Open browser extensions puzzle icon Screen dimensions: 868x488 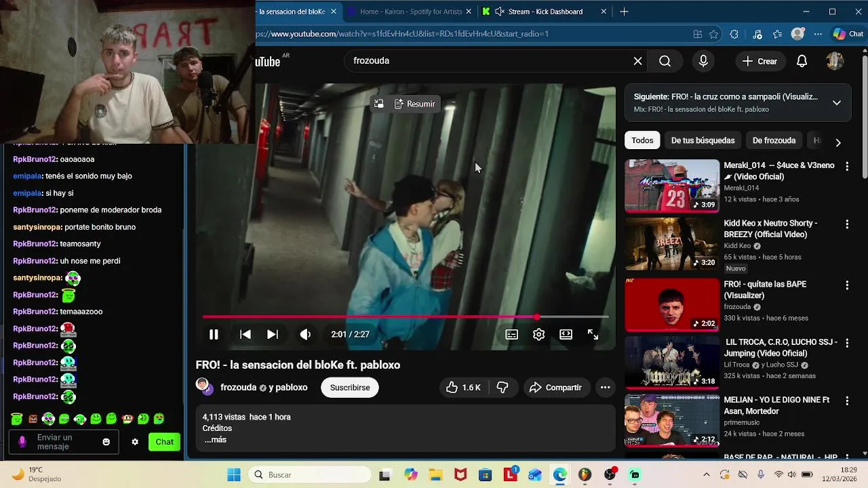(734, 34)
